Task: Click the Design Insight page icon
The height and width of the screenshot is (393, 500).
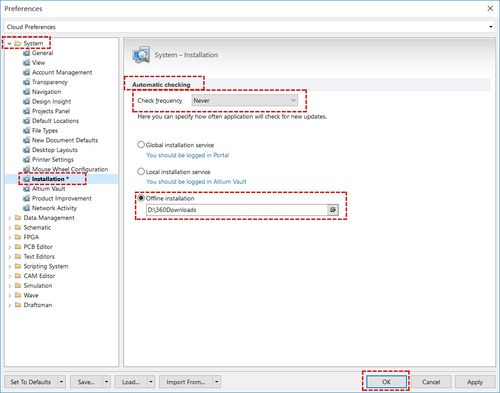Action: point(27,101)
